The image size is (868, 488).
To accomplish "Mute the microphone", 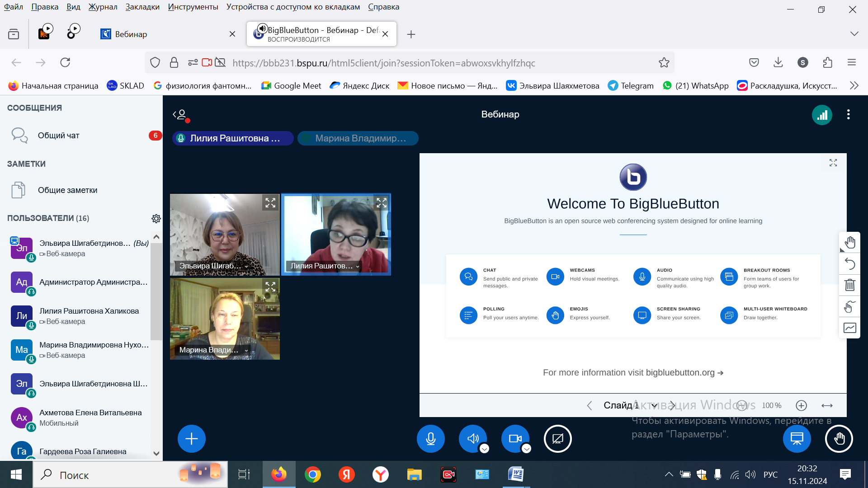I will 430,438.
